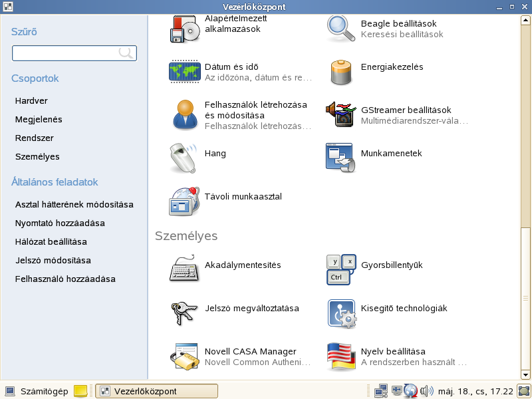Open Jelszó megváltoztatása keys icon
This screenshot has width=532, height=399.
(x=184, y=313)
